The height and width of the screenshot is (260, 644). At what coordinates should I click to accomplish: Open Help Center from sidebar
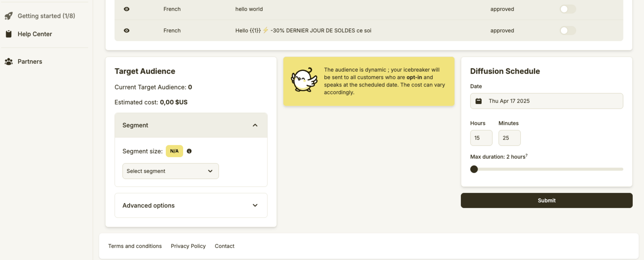coord(35,34)
